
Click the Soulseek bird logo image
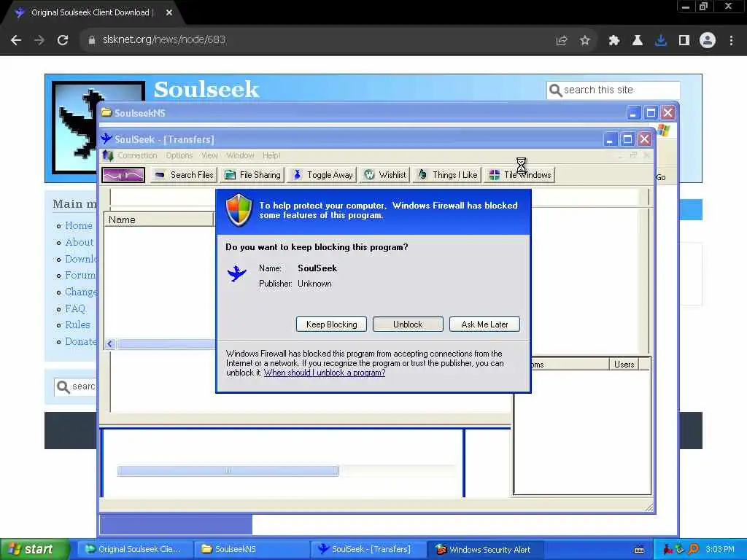[x=76, y=128]
